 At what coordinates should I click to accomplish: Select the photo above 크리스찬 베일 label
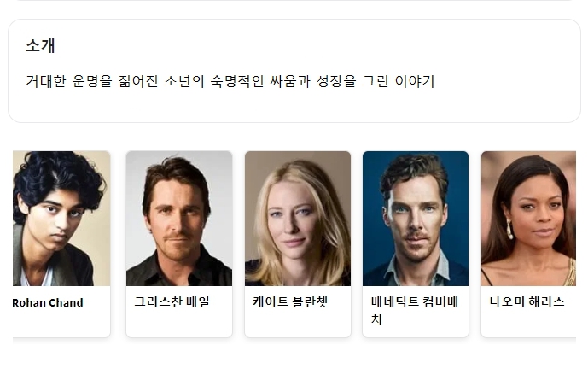[179, 219]
